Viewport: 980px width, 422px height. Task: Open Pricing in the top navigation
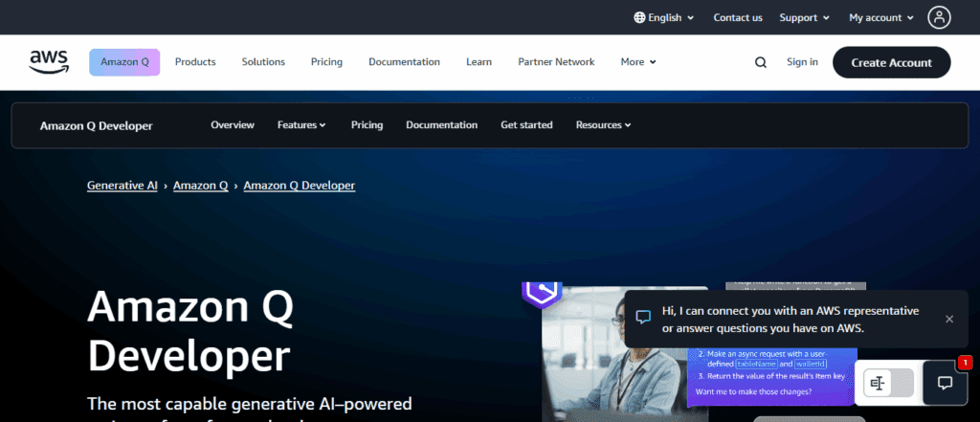pyautogui.click(x=326, y=62)
